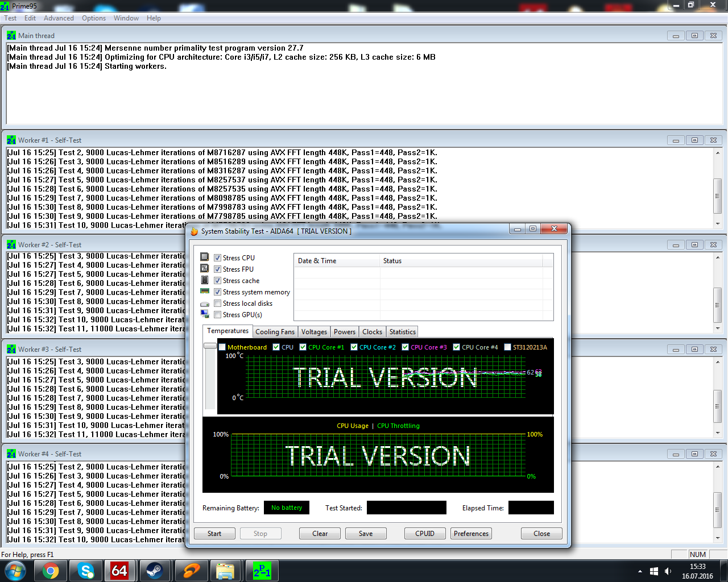This screenshot has width=728, height=582.
Task: Enable Stress local disks checkbox
Action: coord(217,303)
